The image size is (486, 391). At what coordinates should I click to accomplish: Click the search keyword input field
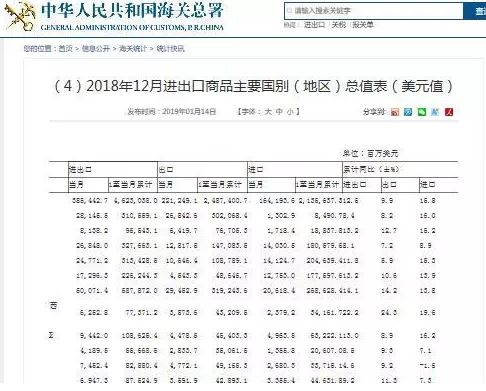(374, 11)
